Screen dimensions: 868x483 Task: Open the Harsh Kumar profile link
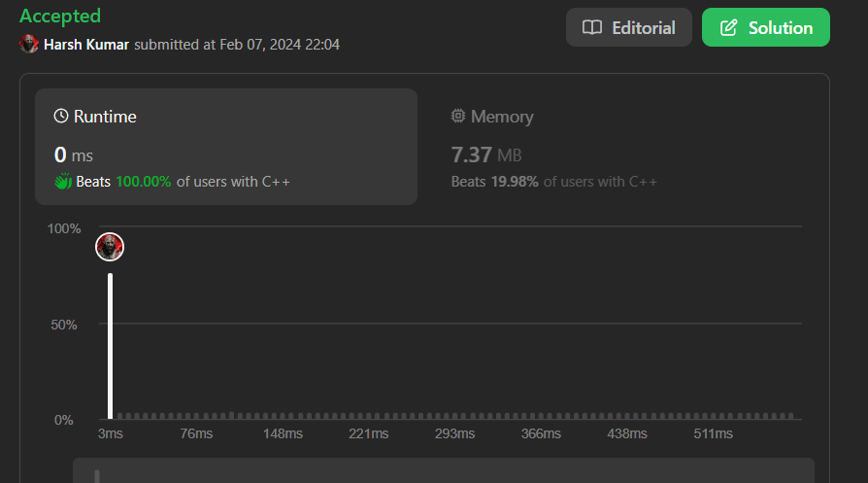(x=86, y=45)
